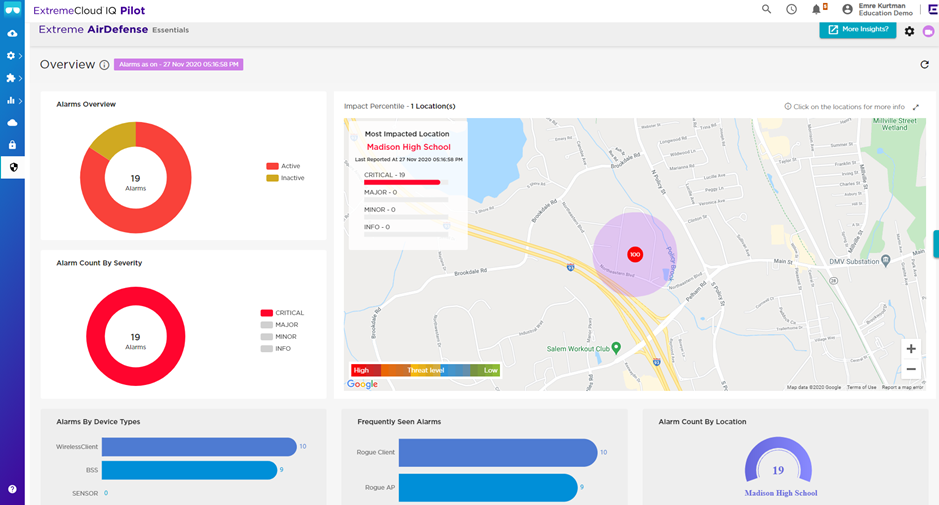Click the More Insights? button
The width and height of the screenshot is (939, 505).
[858, 29]
